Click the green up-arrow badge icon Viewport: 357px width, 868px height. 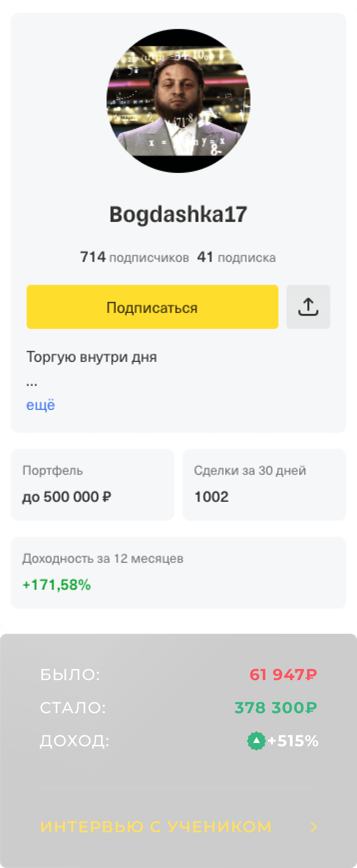coord(256,741)
